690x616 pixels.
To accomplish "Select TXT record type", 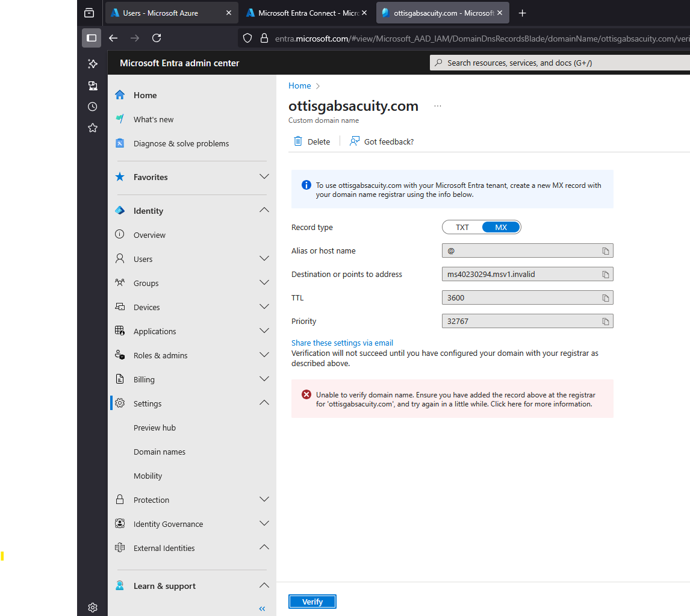I will pyautogui.click(x=462, y=228).
